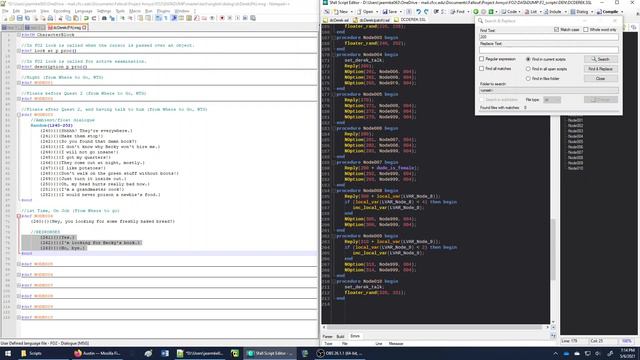The height and width of the screenshot is (360, 640).
Task: Select Find in current scripts radio button
Action: tap(528, 59)
